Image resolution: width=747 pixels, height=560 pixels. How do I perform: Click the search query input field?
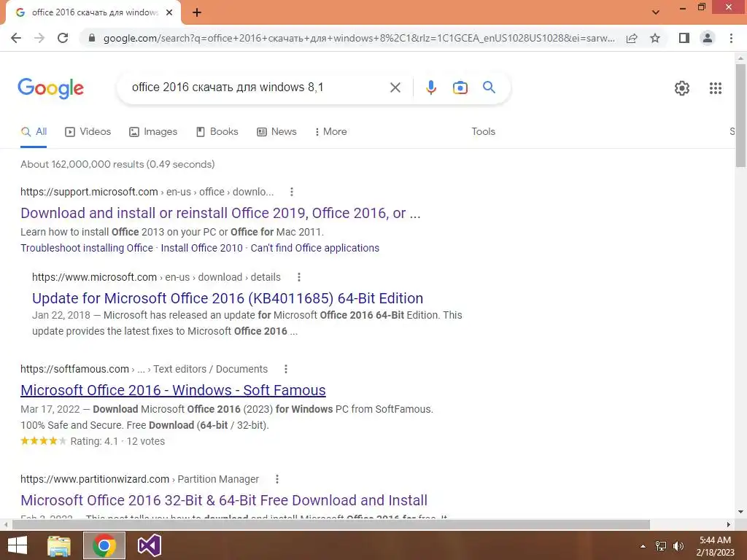[258, 87]
